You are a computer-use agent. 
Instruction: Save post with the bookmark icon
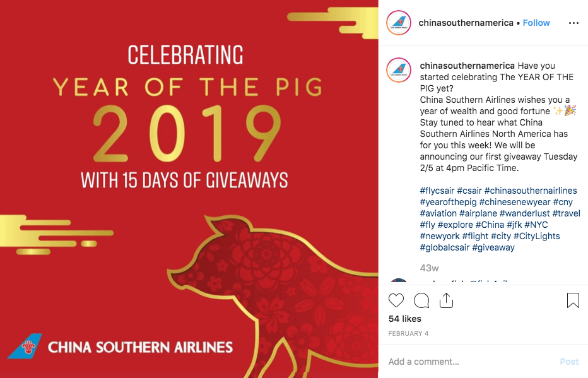(x=573, y=300)
